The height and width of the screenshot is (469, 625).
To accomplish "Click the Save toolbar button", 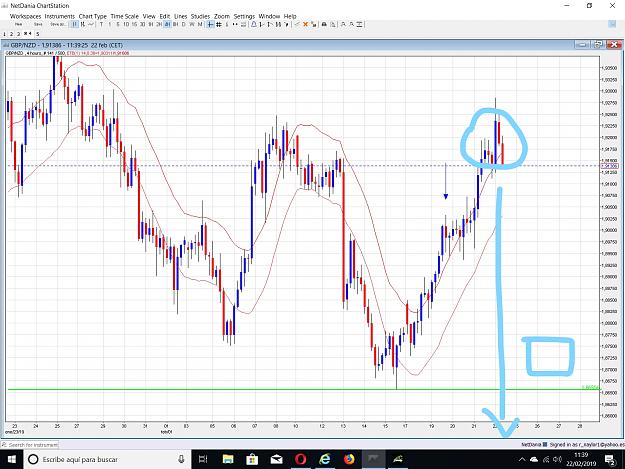I will 38,24.
